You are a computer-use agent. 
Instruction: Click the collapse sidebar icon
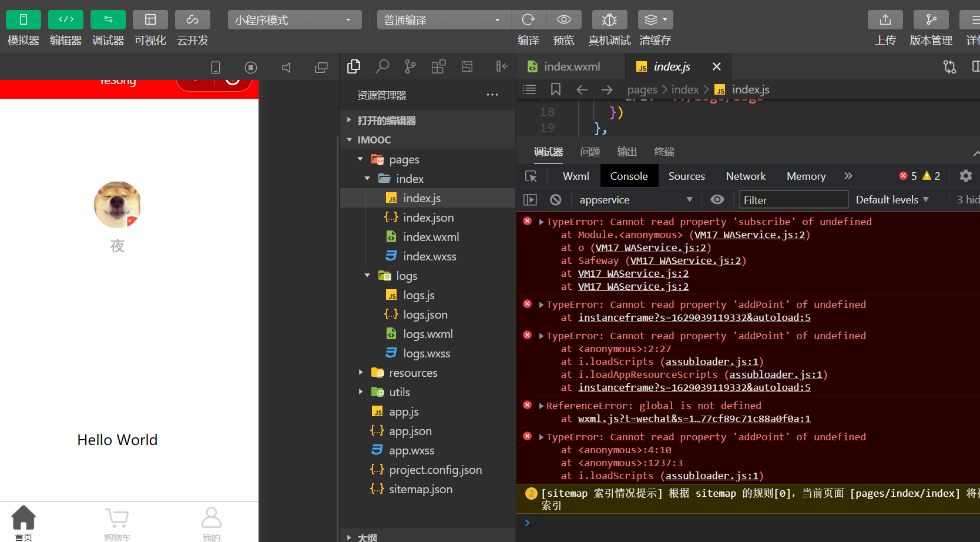click(502, 66)
